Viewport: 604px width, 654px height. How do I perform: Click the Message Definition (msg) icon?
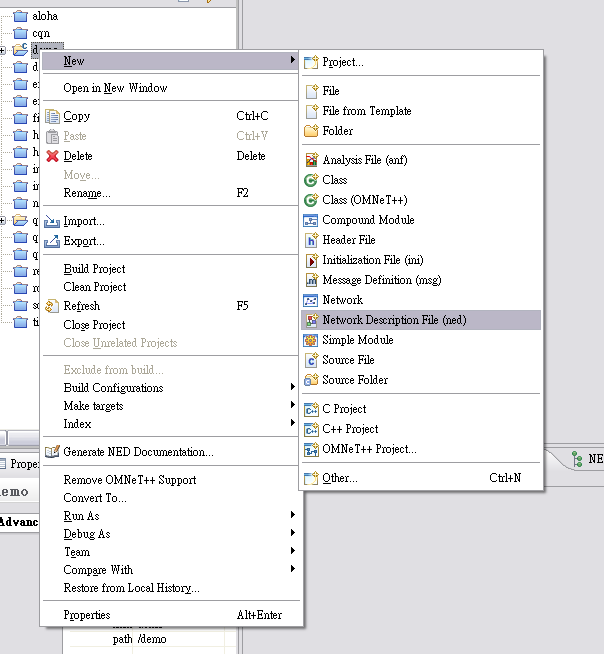click(312, 280)
